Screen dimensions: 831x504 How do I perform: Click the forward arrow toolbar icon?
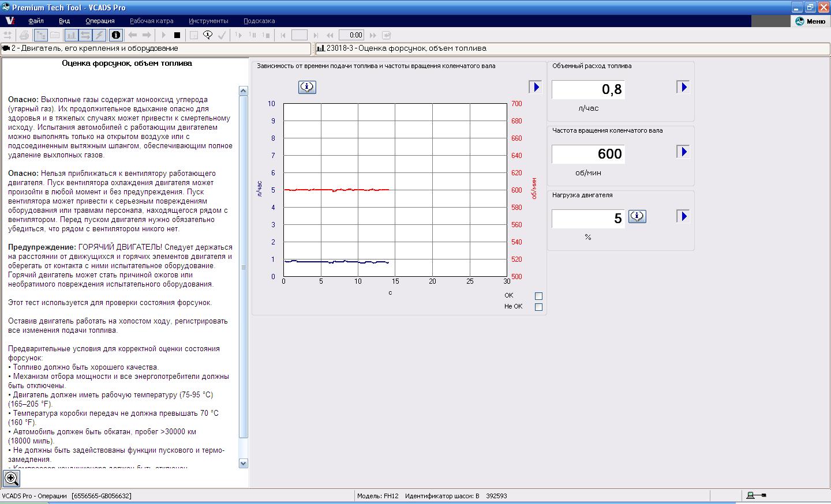pos(147,35)
